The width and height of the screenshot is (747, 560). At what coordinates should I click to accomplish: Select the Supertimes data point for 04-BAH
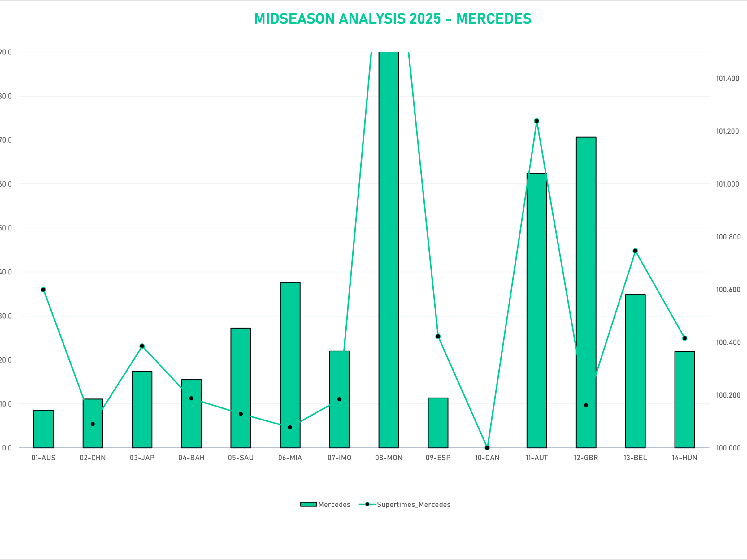[191, 398]
